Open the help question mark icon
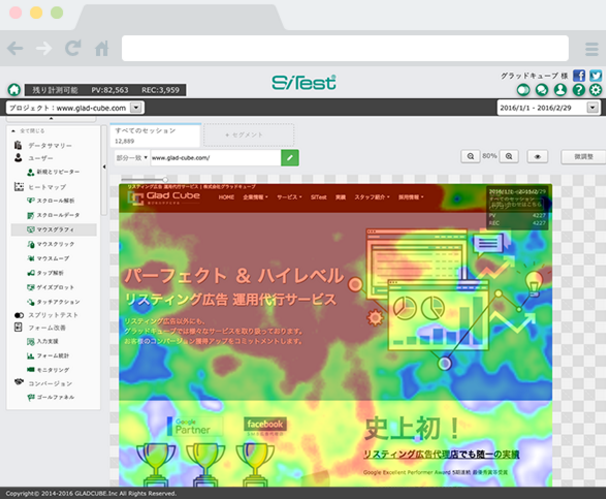Viewport: 606px width, 499px height. click(578, 90)
